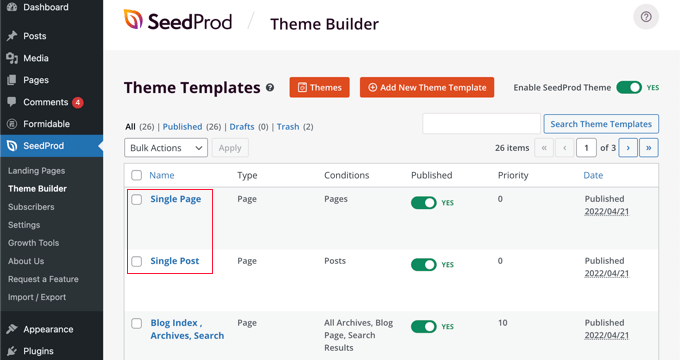Click the Priority value 10 for Blog Index
680x360 pixels.
[x=503, y=323]
